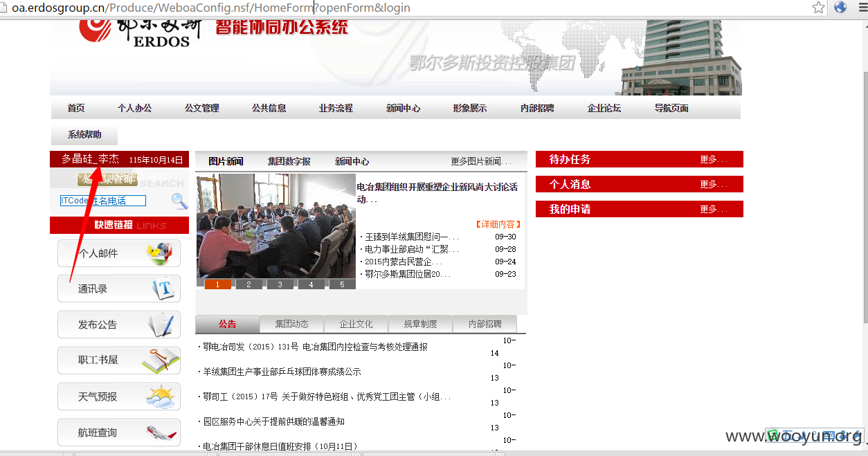
Task: Select the 企业文化 tab
Action: tap(356, 324)
